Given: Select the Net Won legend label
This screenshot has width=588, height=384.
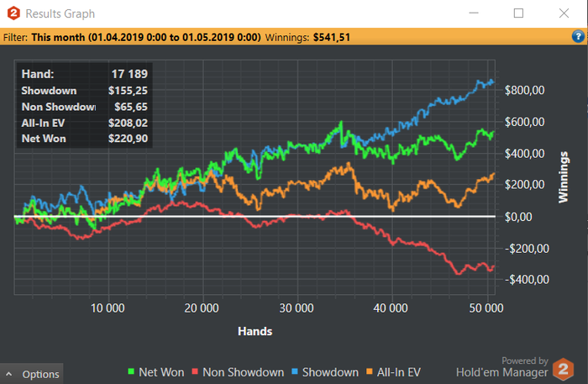Looking at the screenshot, I should [x=161, y=372].
